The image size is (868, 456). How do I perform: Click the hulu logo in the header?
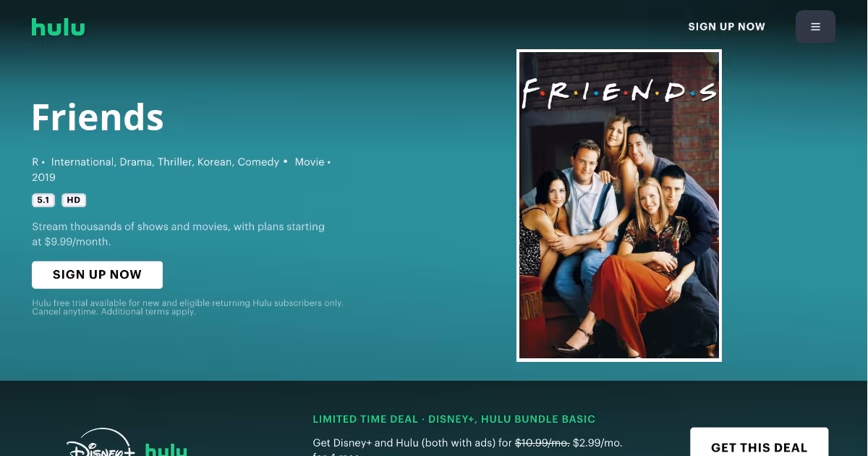click(58, 27)
